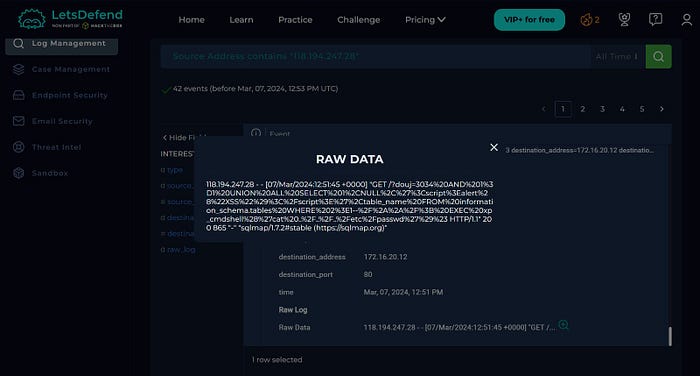Open the achievements badge icon
The height and width of the screenshot is (376, 700).
[x=624, y=19]
